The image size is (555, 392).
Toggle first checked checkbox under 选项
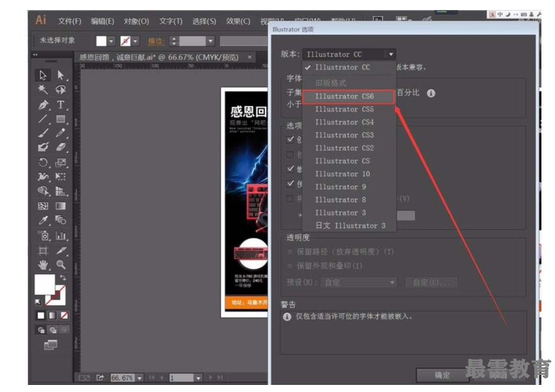click(x=290, y=139)
